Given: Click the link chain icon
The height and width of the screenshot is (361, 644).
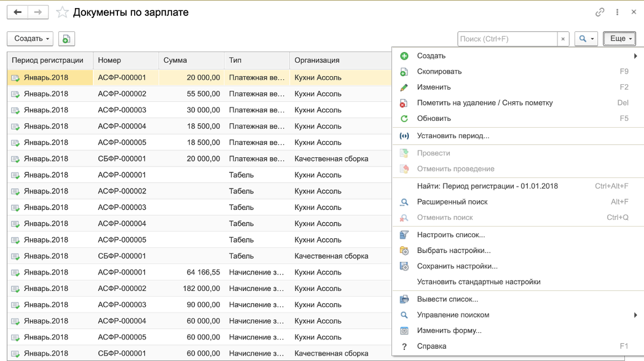Looking at the screenshot, I should point(600,12).
